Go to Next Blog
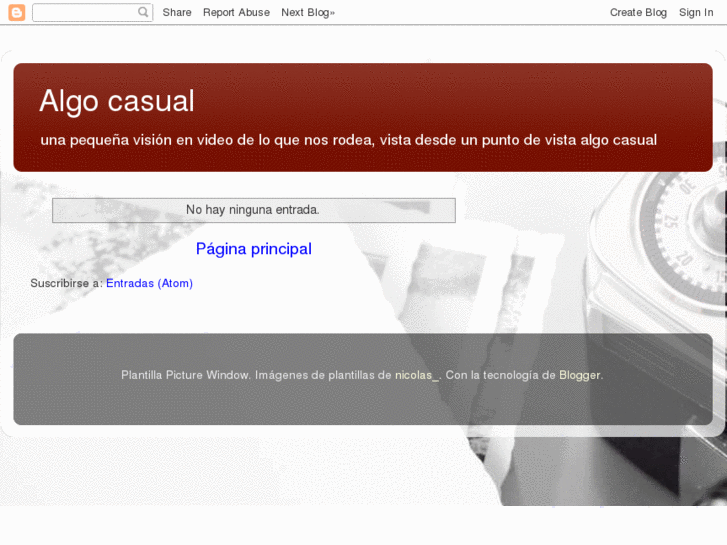 pyautogui.click(x=307, y=13)
